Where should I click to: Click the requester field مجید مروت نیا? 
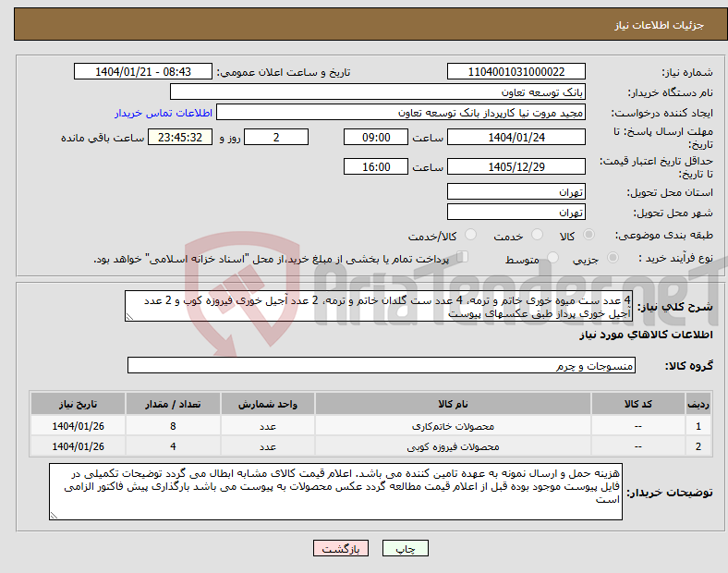[401, 113]
